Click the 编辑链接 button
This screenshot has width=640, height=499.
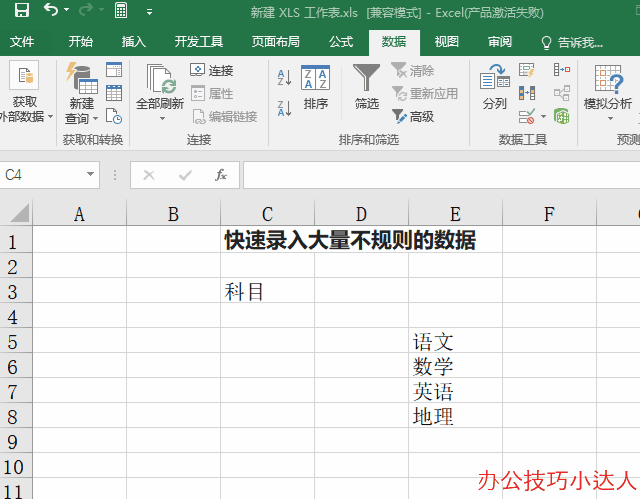[224, 117]
